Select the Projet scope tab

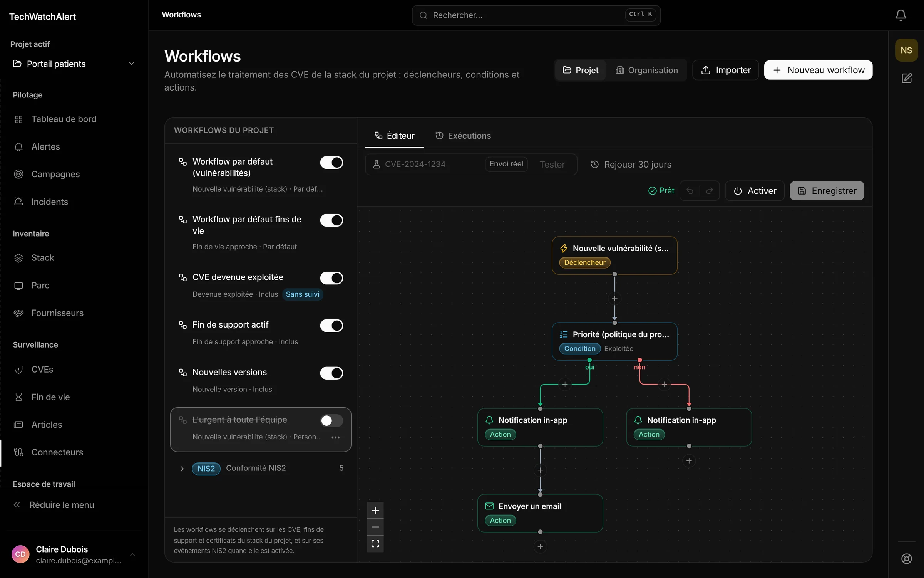pos(581,70)
